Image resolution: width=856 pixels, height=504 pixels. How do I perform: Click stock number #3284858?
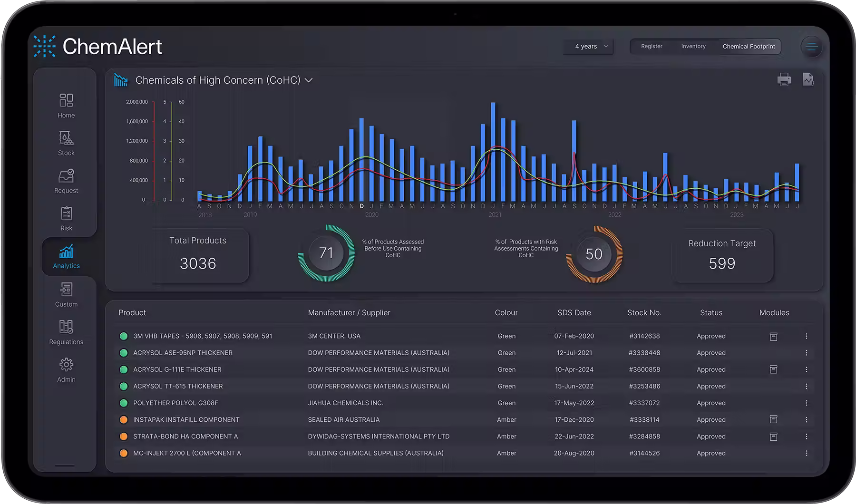coord(644,436)
